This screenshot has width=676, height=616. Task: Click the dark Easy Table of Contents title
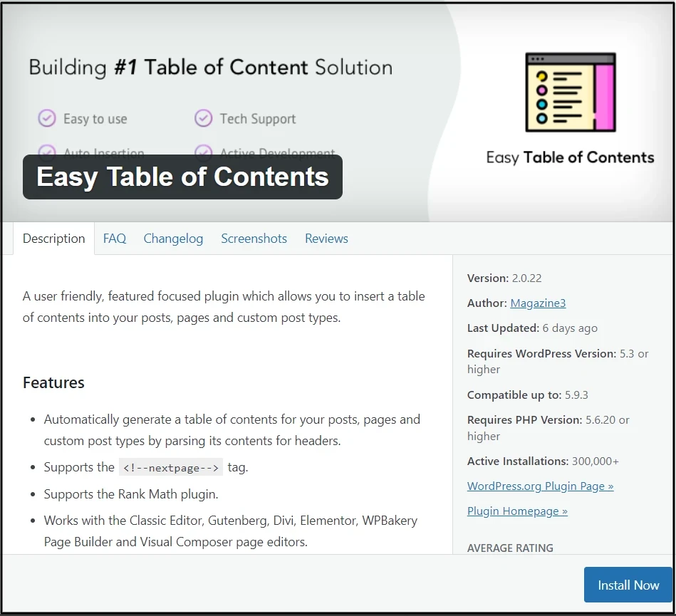coord(182,177)
